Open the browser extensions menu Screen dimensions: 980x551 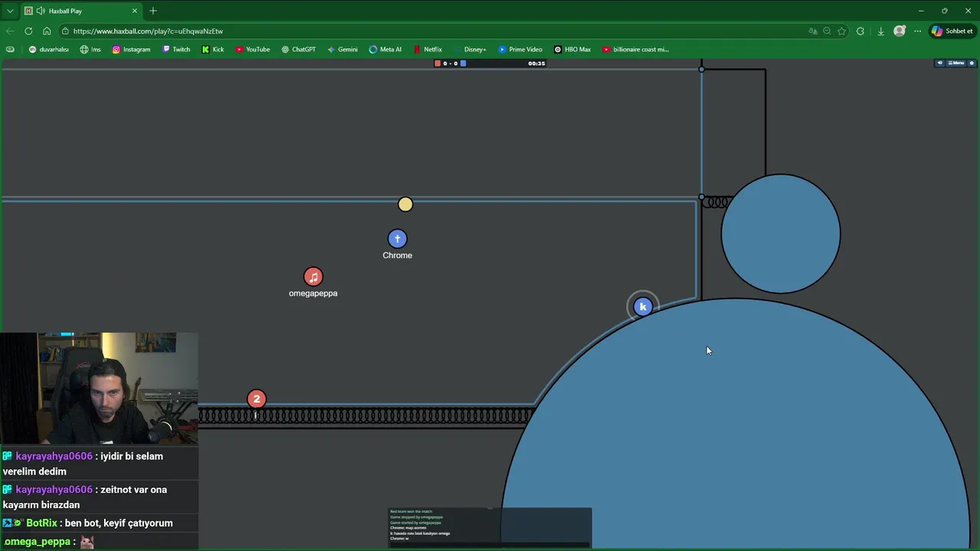[x=861, y=31]
